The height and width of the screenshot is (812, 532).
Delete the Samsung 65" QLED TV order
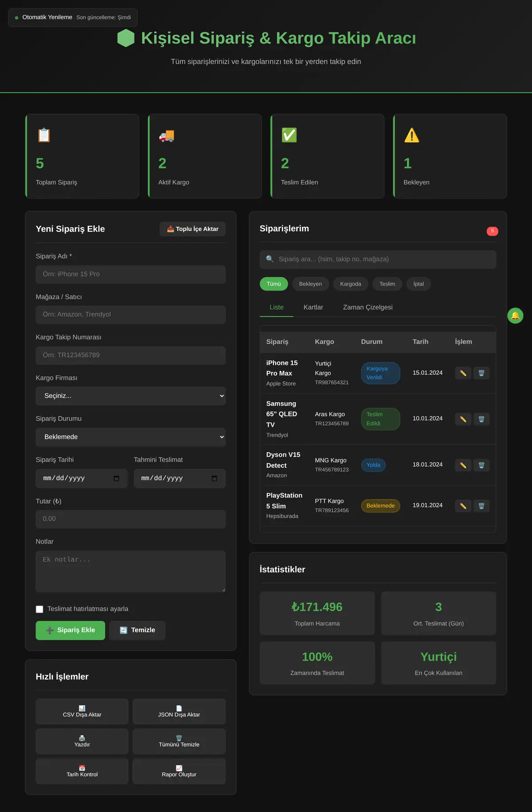click(x=481, y=419)
